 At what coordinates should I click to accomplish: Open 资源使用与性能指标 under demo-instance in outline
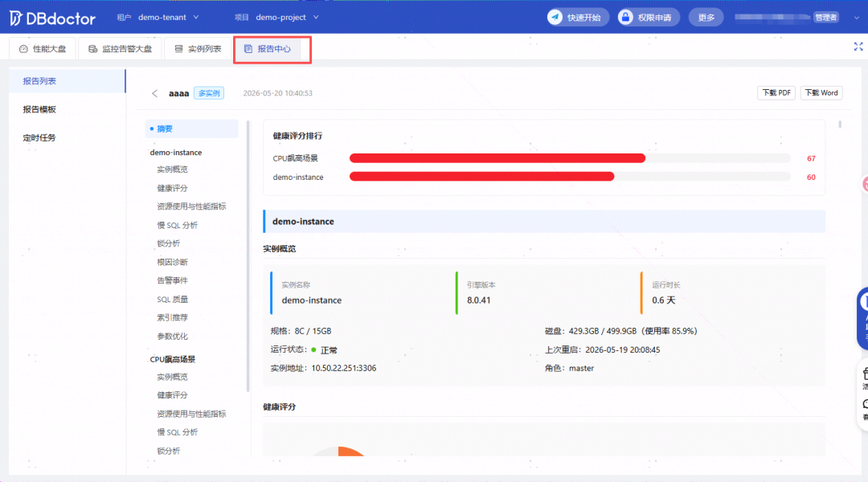191,206
